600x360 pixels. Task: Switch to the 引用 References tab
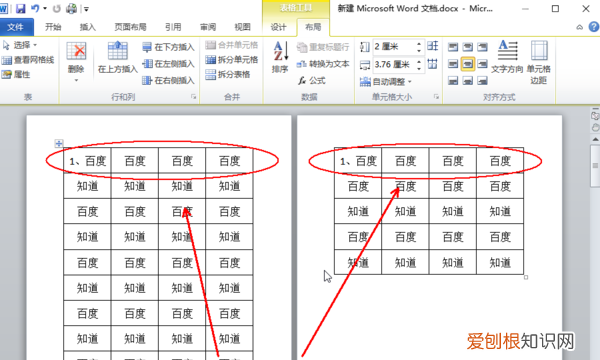[173, 27]
